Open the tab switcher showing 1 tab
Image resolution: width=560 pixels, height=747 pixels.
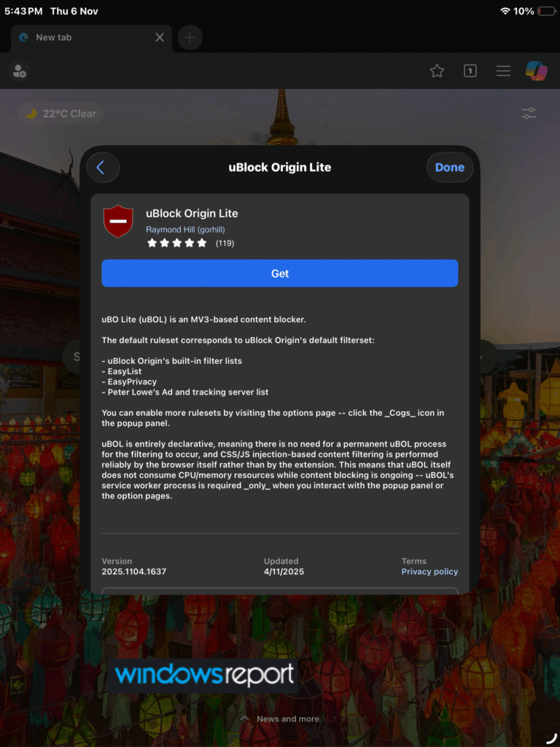tap(470, 71)
